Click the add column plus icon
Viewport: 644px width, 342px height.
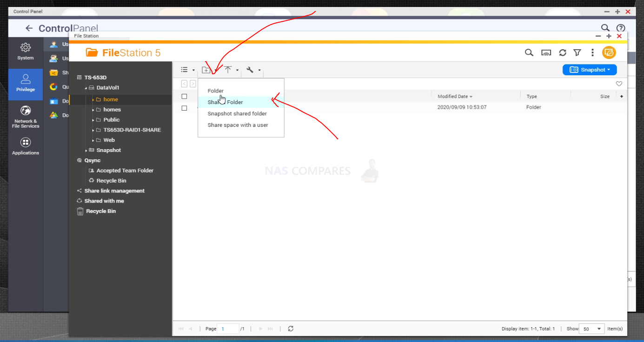(x=622, y=96)
